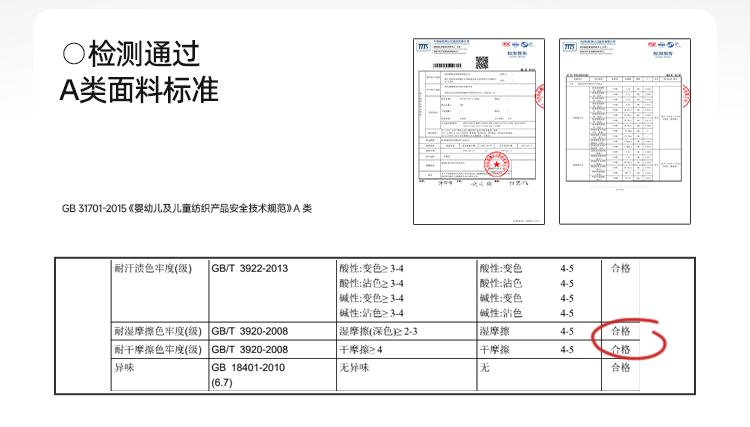Click the QR code on the first report

tap(482, 63)
